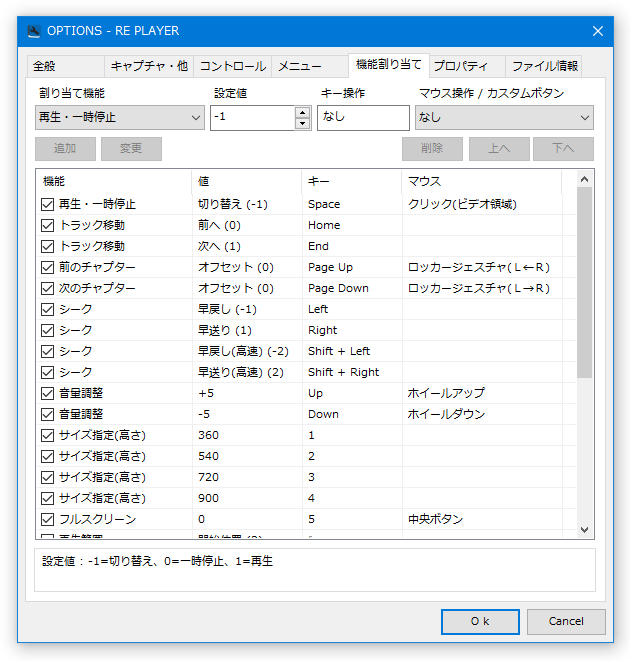Viewport: 630px width, 661px height.
Task: Decrease 設定値 with the down spinner arrow
Action: (x=302, y=124)
